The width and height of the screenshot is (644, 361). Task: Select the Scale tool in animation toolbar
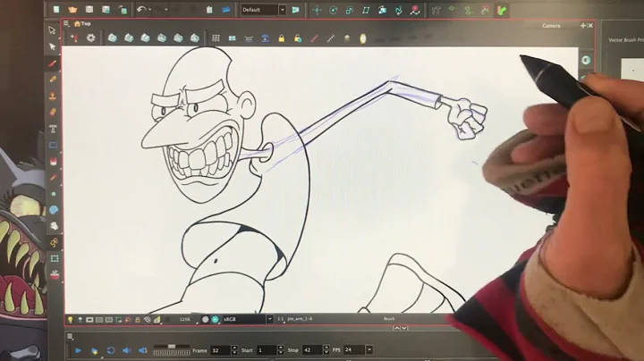[x=350, y=10]
